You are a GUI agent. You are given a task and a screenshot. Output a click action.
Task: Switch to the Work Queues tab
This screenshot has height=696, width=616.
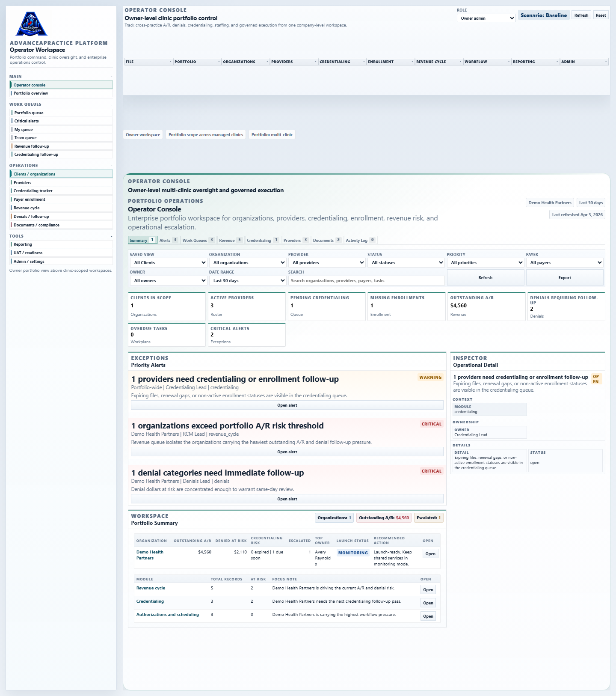[198, 240]
